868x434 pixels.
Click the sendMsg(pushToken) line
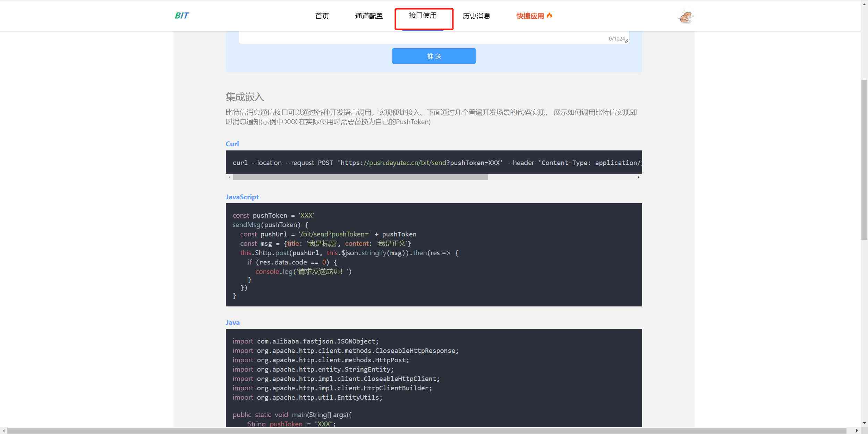pyautogui.click(x=270, y=225)
